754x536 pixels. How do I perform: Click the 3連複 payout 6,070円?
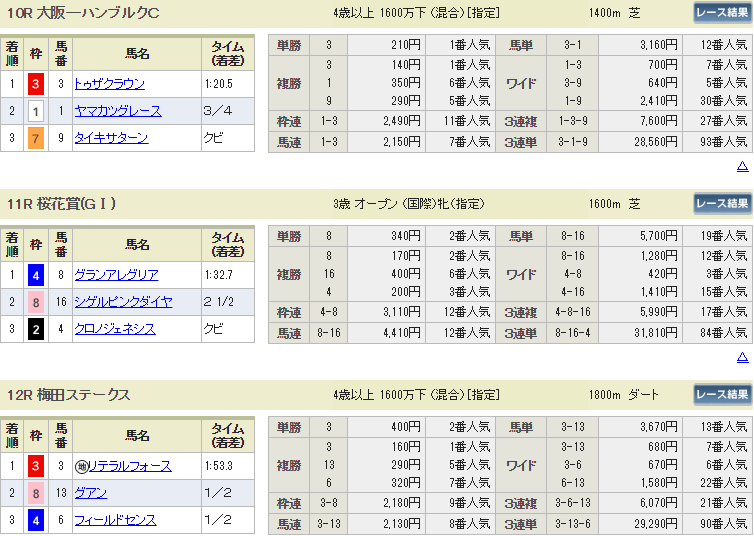[x=659, y=502]
